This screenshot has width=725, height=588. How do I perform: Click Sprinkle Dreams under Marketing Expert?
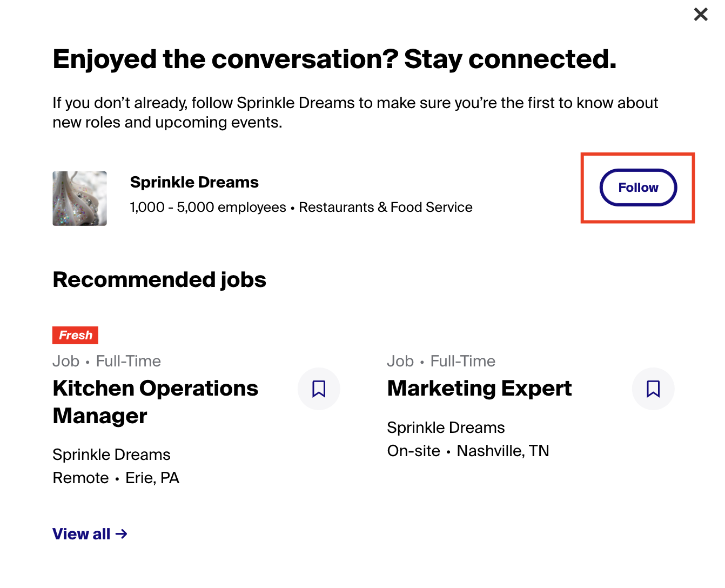click(x=446, y=427)
